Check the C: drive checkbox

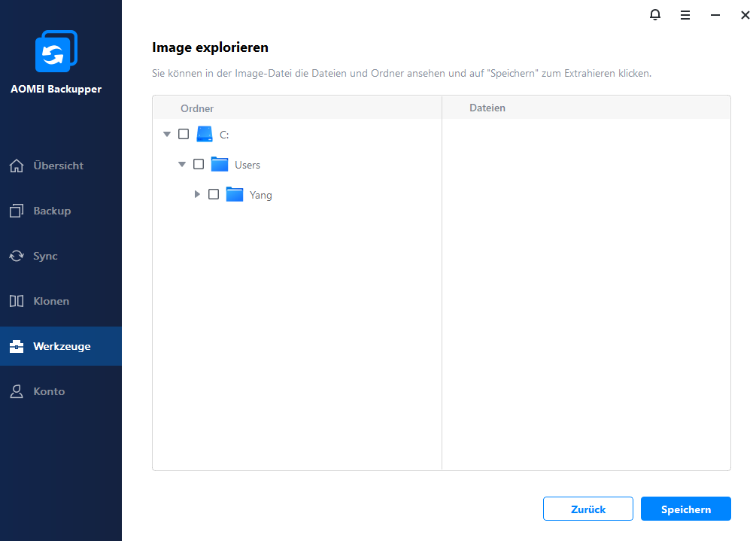184,135
